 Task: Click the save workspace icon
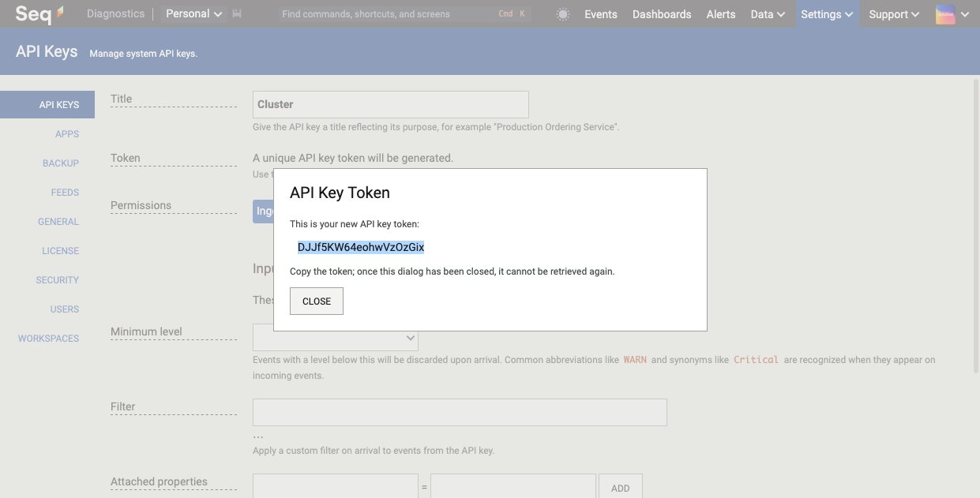pyautogui.click(x=237, y=14)
